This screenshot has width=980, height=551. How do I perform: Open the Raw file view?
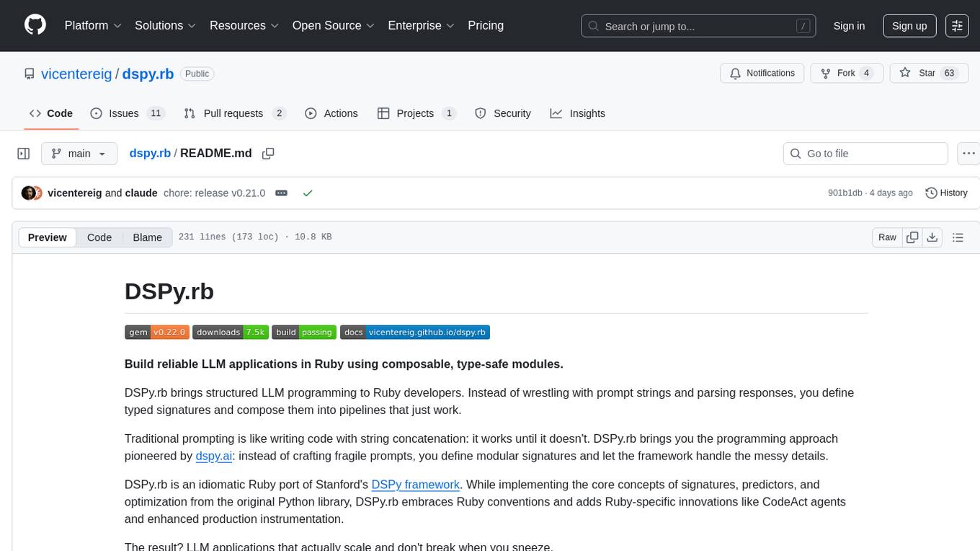(887, 237)
